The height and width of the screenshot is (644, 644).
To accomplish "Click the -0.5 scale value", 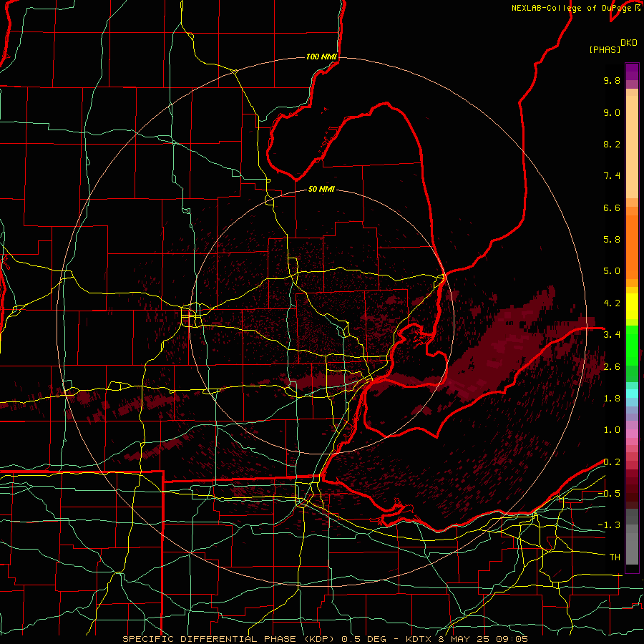I will pos(609,494).
